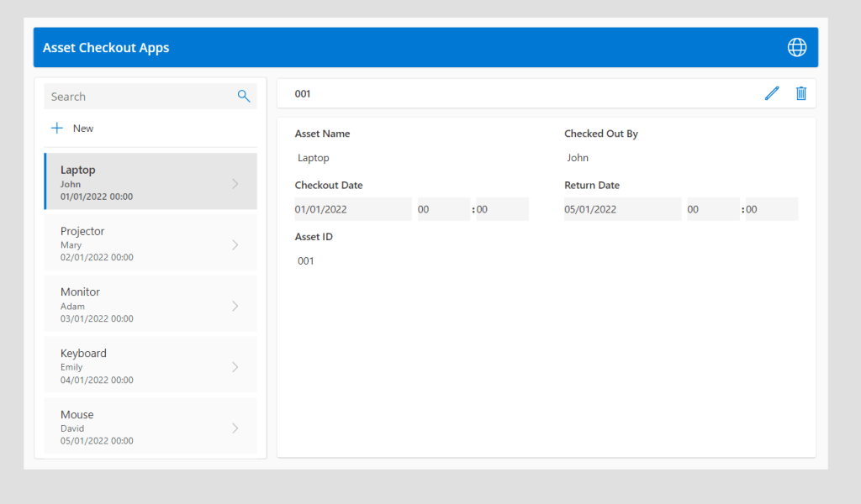The height and width of the screenshot is (504, 861).
Task: Select the Monitor list item
Action: coord(151,303)
